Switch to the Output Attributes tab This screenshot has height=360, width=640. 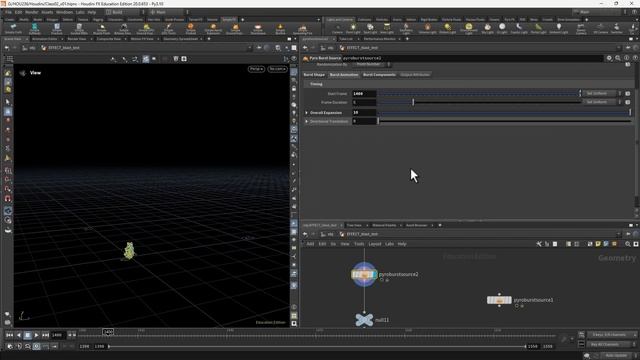point(415,75)
